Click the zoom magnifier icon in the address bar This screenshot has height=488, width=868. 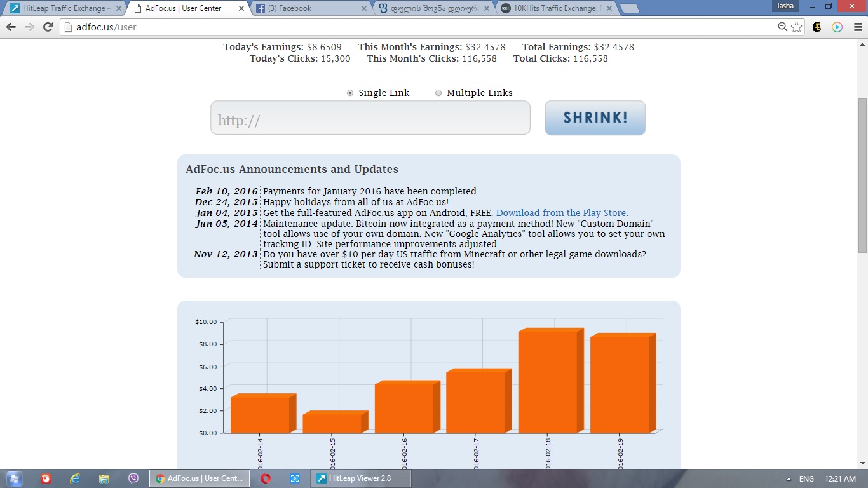783,27
